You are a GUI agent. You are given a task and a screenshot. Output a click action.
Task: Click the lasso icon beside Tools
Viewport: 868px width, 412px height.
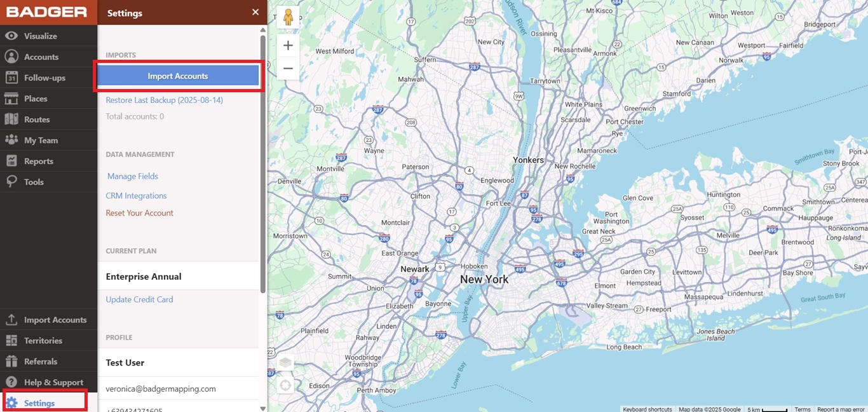click(x=11, y=182)
